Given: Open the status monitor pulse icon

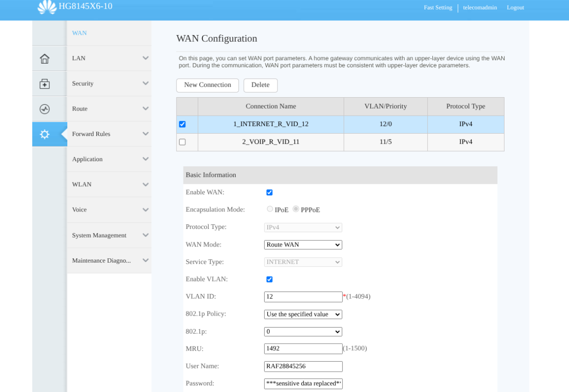Looking at the screenshot, I should [45, 109].
